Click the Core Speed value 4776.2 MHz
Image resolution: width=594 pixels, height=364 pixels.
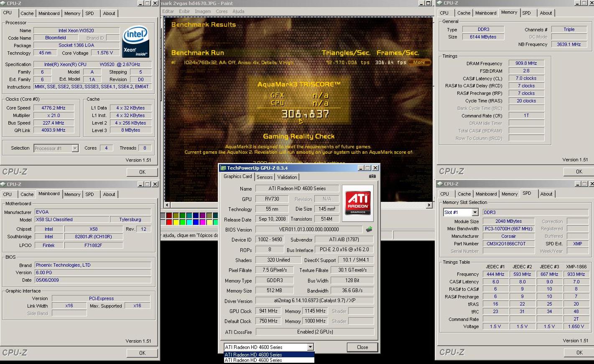pyautogui.click(x=54, y=108)
